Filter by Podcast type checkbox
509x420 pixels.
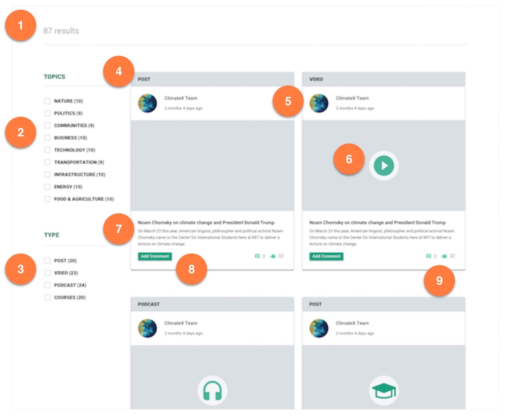tap(47, 285)
